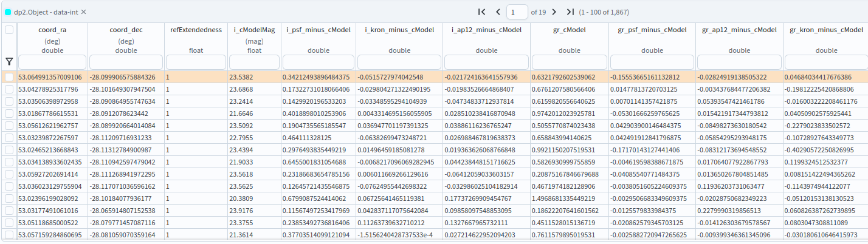Image resolution: width=868 pixels, height=244 pixels.
Task: Click the filter funnel icon
Action: [x=9, y=61]
